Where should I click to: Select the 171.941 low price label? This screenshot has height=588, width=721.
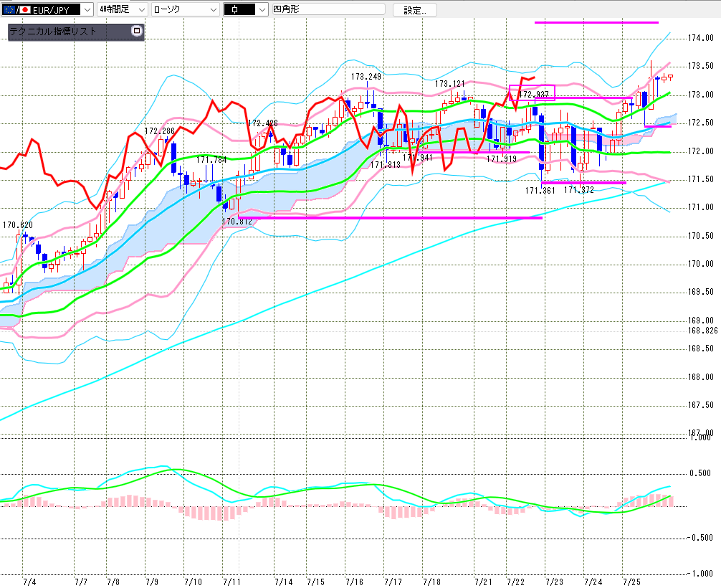pos(418,158)
